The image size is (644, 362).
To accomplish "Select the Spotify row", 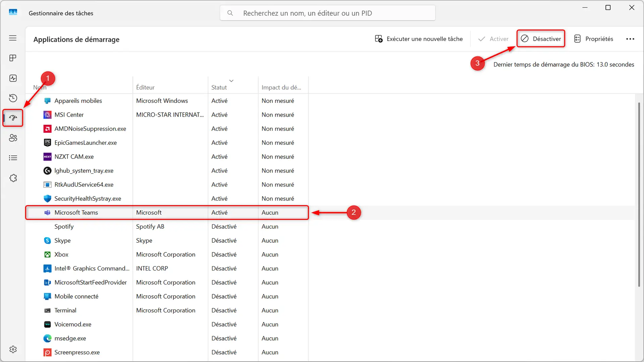I will tap(167, 227).
